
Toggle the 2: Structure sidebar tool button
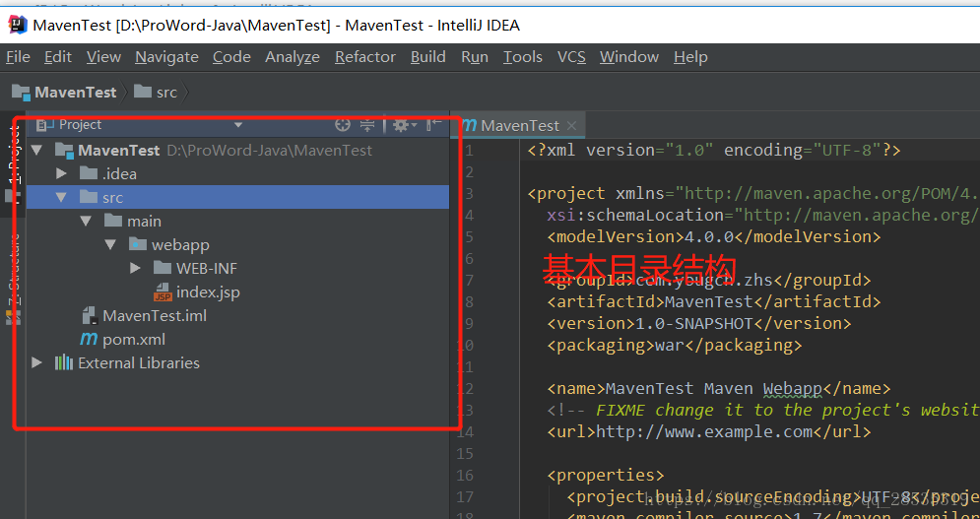[13, 279]
